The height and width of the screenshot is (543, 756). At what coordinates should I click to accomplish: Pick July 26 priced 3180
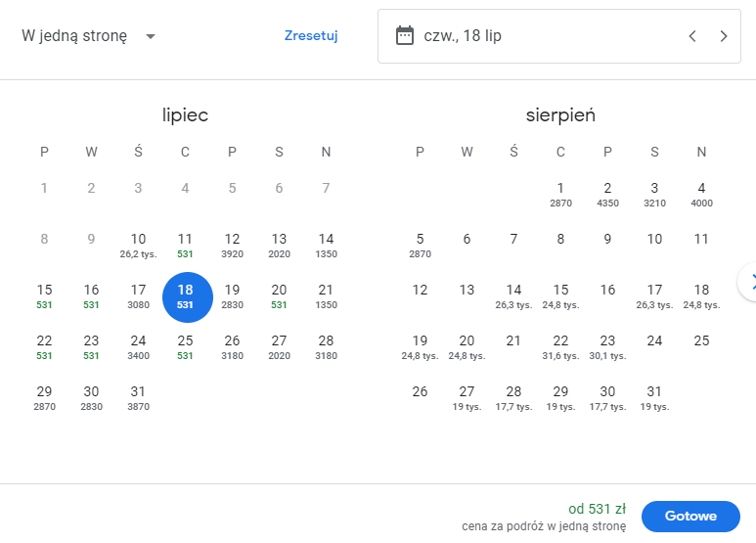(232, 347)
